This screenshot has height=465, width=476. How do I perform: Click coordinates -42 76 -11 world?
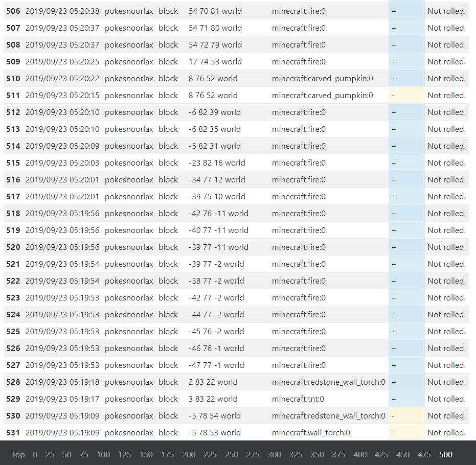(x=219, y=214)
